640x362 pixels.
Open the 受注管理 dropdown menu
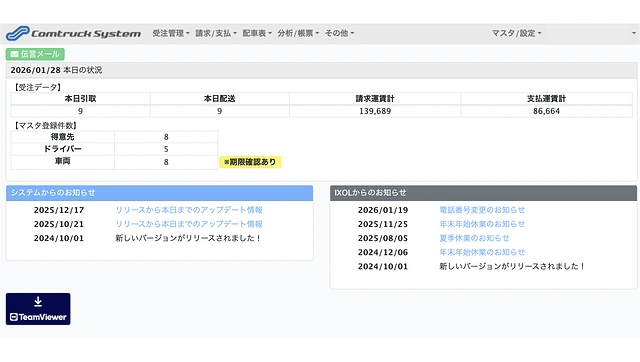[171, 33]
